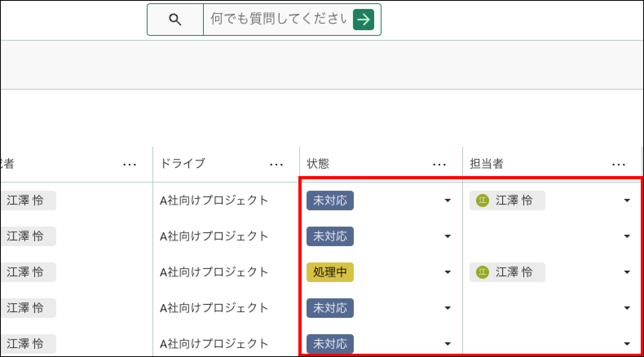Image resolution: width=644 pixels, height=357 pixels.
Task: Click A社向けプロジェクト in the first row
Action: pos(214,201)
